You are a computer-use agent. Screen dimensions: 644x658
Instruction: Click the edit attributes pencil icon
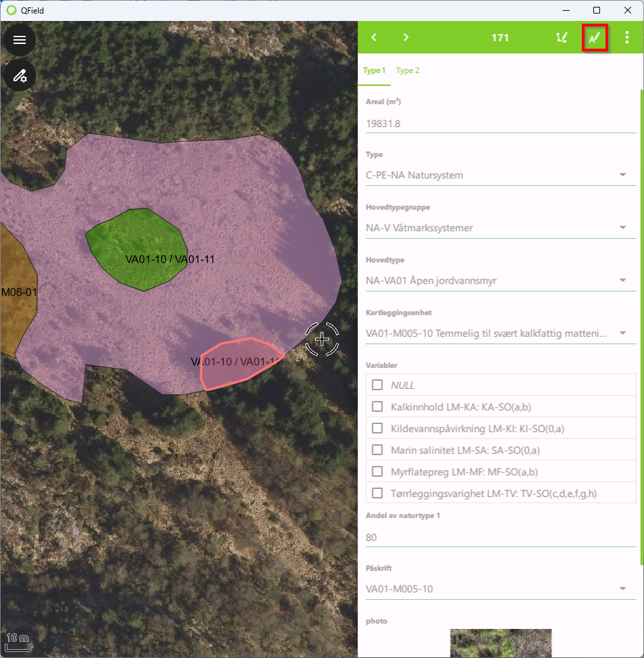595,38
